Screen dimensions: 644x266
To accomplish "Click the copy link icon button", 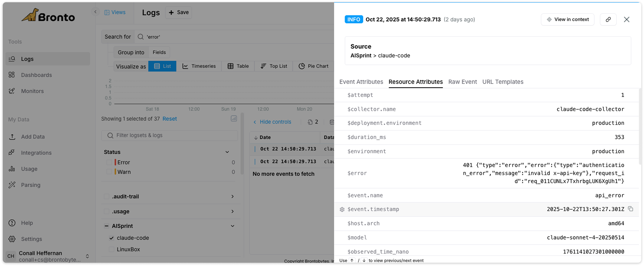I will (608, 19).
